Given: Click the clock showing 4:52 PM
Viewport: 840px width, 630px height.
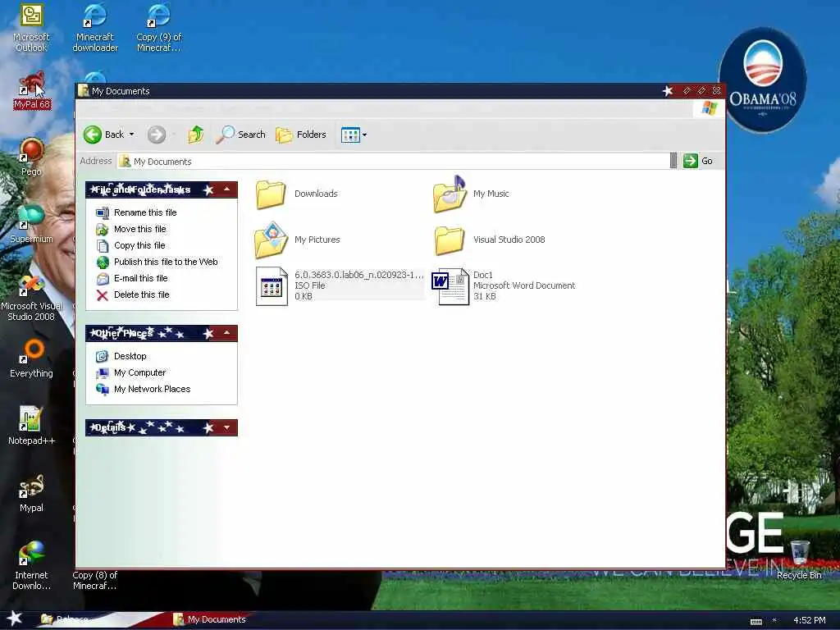Looking at the screenshot, I should click(x=809, y=620).
